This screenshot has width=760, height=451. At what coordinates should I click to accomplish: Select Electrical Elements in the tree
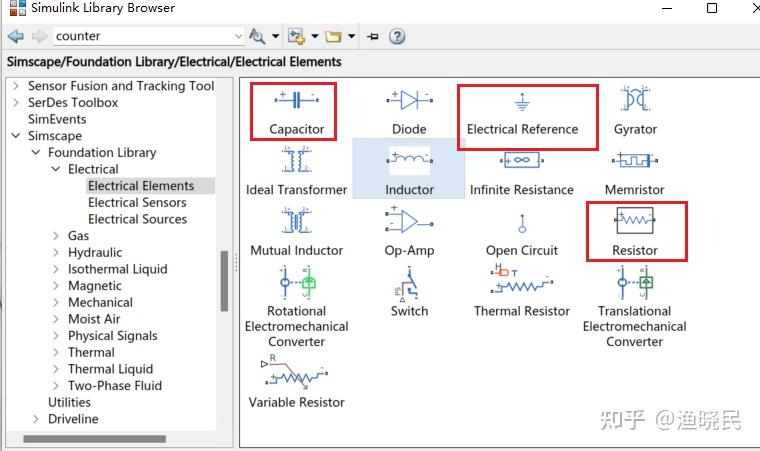click(141, 186)
